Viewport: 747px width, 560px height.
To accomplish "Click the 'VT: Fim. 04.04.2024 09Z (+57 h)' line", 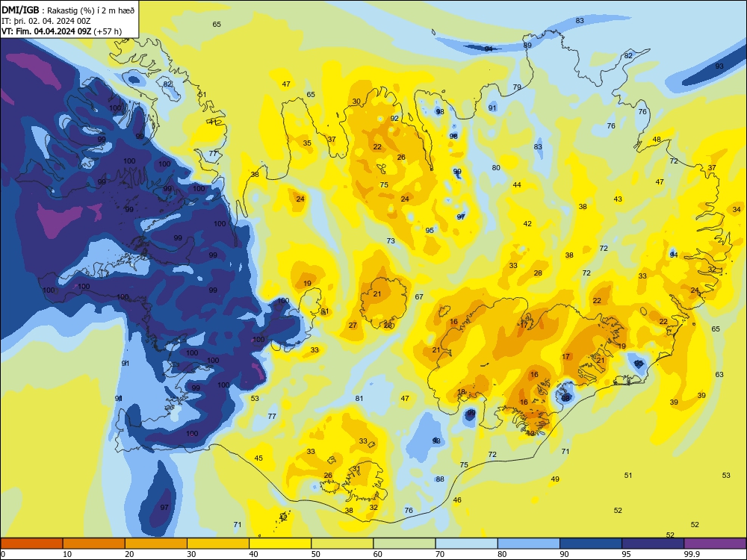I will (61, 31).
